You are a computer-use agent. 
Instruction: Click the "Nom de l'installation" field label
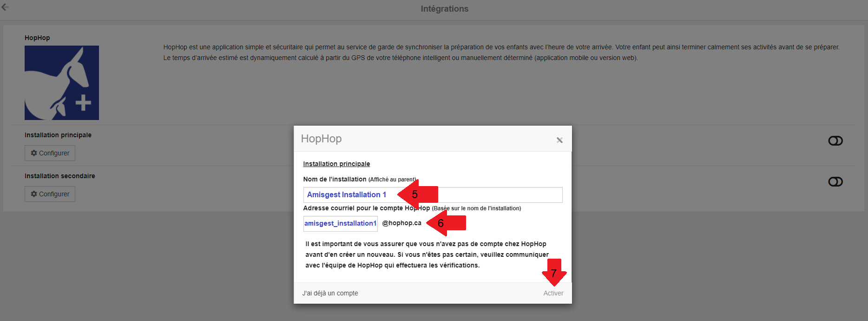point(335,179)
